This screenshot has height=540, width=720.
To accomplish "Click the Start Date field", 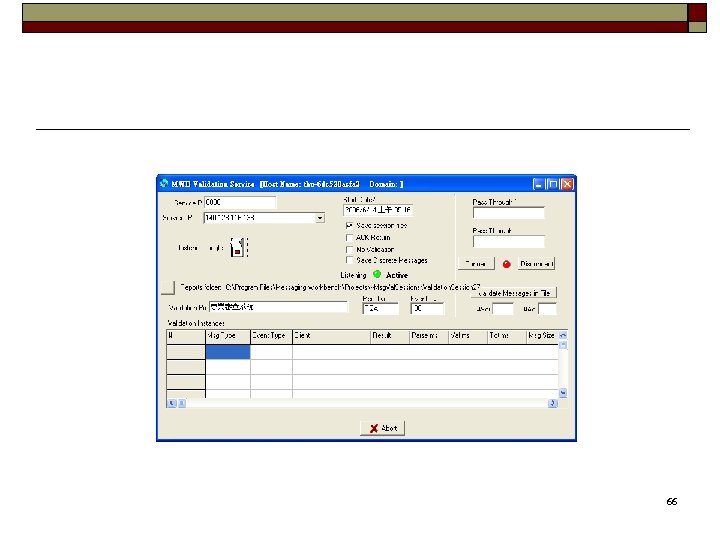I will [x=377, y=210].
